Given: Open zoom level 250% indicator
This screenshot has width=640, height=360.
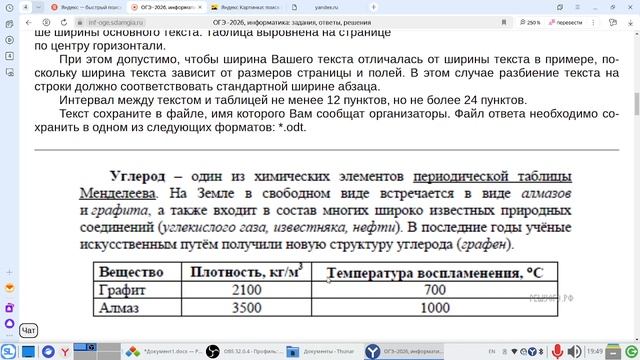Looking at the screenshot, I should (530, 22).
